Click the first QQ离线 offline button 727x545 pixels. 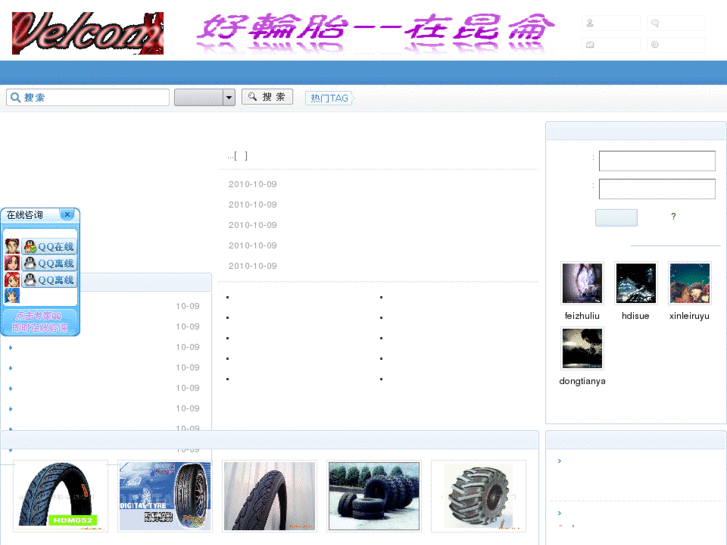(49, 263)
